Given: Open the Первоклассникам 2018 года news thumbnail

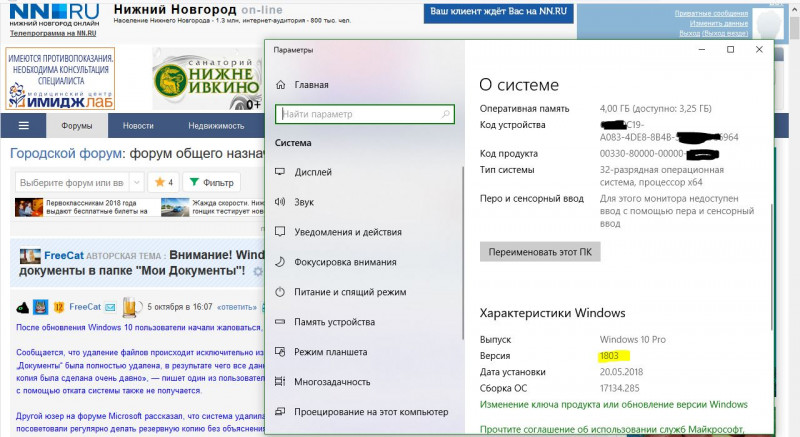Looking at the screenshot, I should [x=29, y=207].
